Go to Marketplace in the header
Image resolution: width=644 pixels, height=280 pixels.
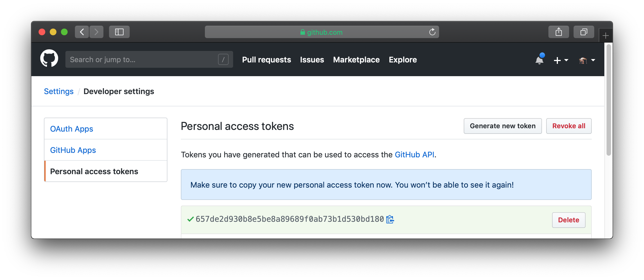[356, 60]
